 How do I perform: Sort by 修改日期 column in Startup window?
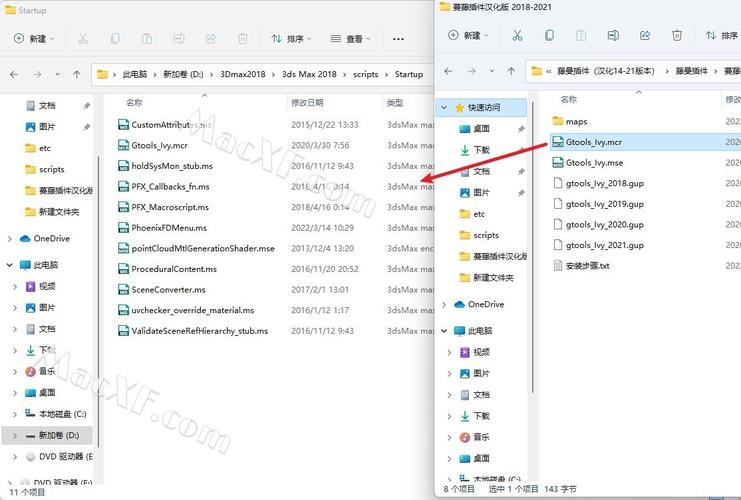pyautogui.click(x=307, y=103)
